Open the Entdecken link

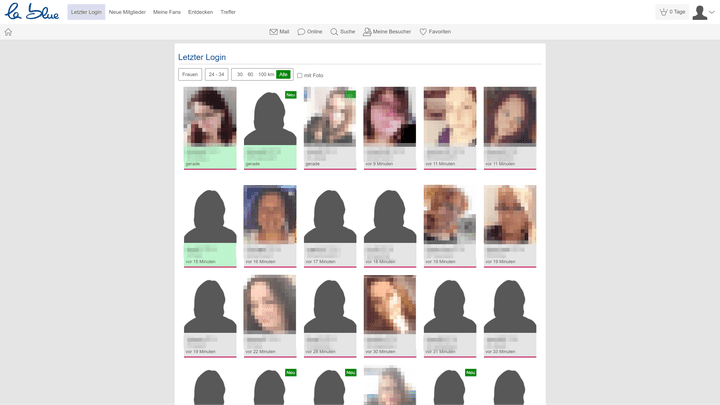coord(201,12)
